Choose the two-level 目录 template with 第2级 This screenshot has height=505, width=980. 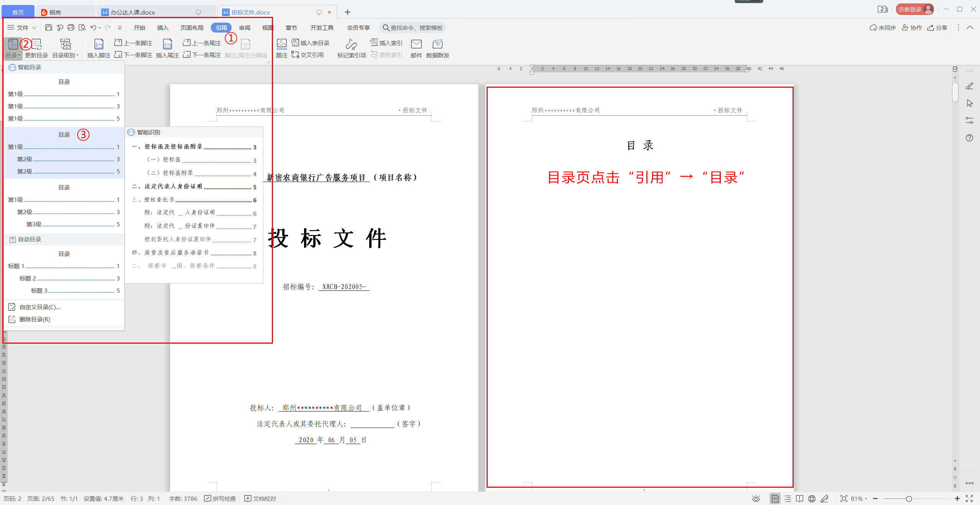(64, 153)
